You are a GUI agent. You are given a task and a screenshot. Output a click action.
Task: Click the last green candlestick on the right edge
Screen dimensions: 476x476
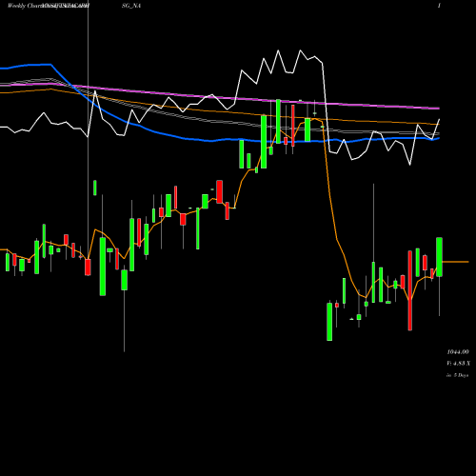(439, 257)
